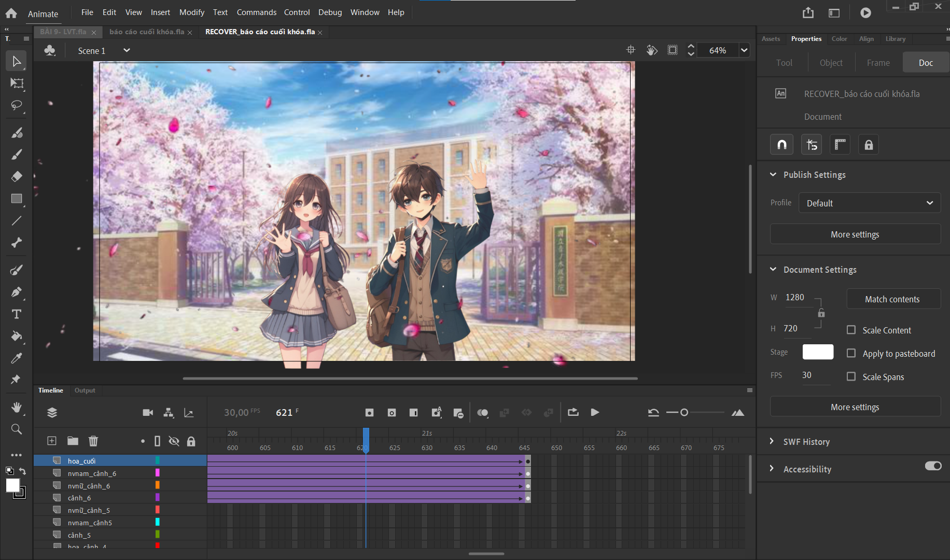Select the Eyedropper tool
The width and height of the screenshot is (950, 560).
point(17,358)
